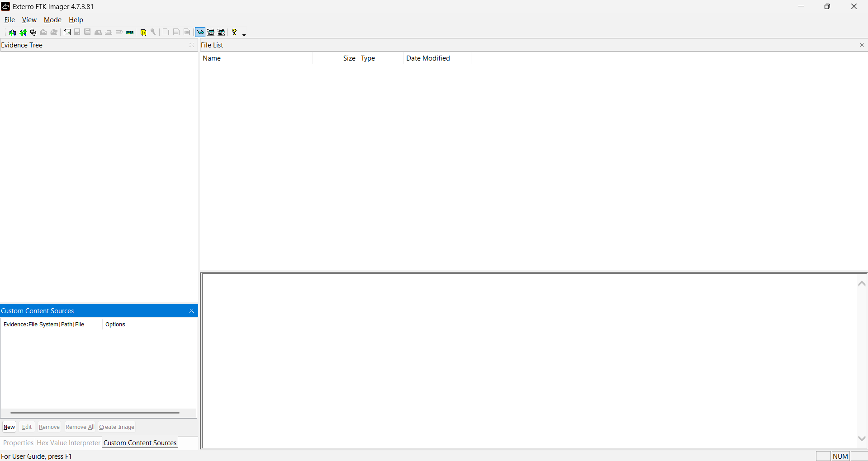Image resolution: width=868 pixels, height=461 pixels.
Task: Select the Custom Content Sources tab
Action: tap(140, 443)
